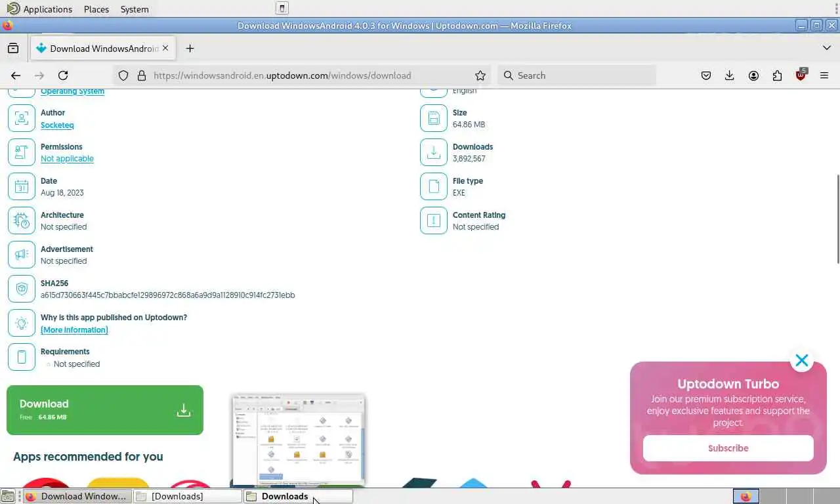Image resolution: width=840 pixels, height=504 pixels.
Task: Bookmark this page with the star icon
Action: pyautogui.click(x=480, y=75)
